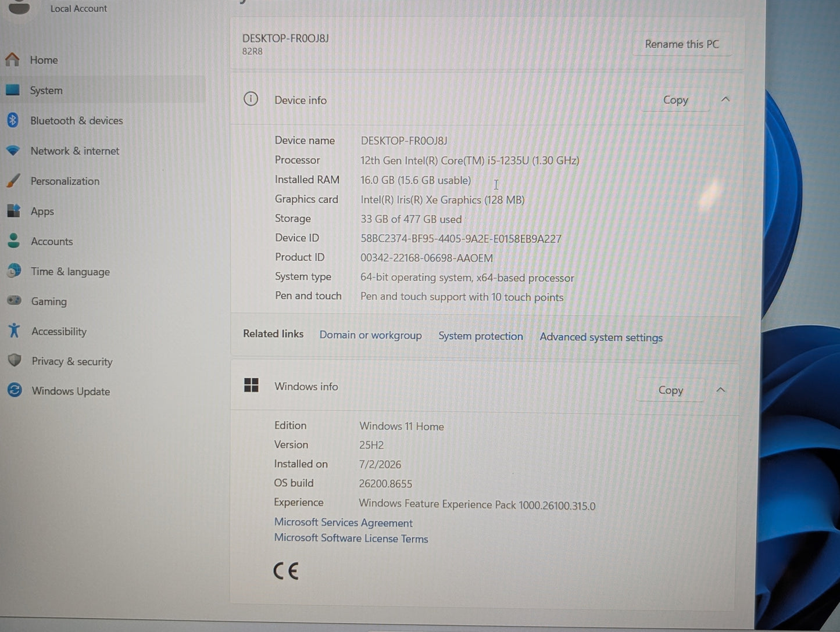Click the Time & language globe icon

click(14, 271)
